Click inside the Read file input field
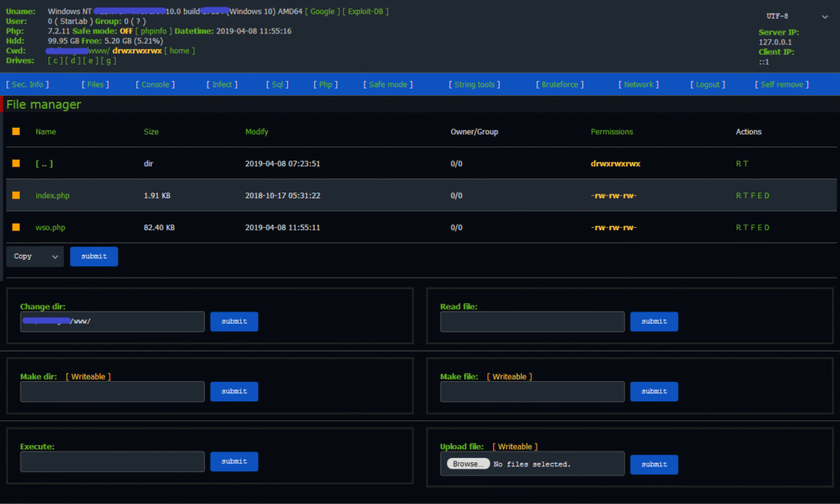 click(x=532, y=321)
